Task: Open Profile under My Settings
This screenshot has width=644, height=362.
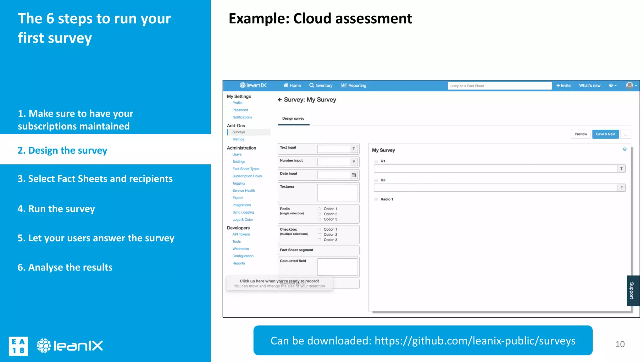Action: coord(237,103)
